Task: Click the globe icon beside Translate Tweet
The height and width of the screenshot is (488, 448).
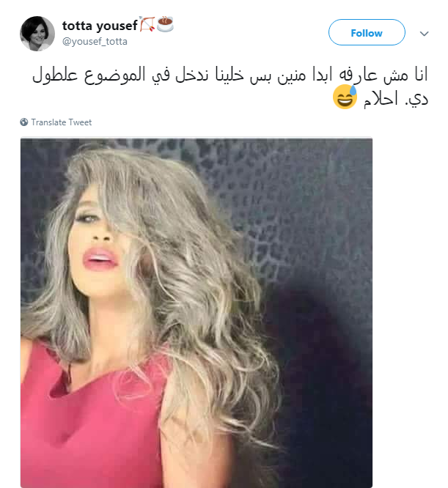Action: 24,122
